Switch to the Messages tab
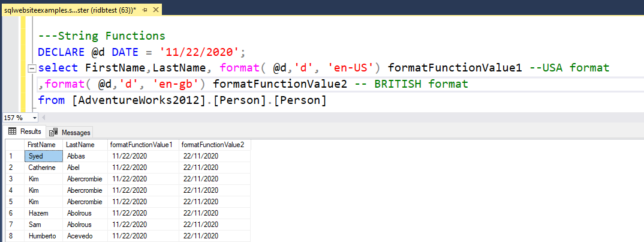The height and width of the screenshot is (242, 644). pos(70,132)
